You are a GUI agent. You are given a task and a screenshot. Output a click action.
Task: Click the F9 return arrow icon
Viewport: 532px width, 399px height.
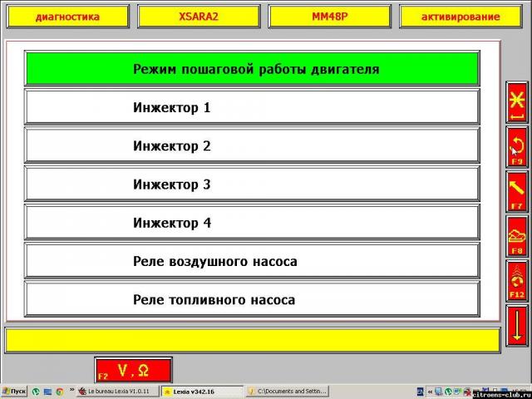[517, 147]
